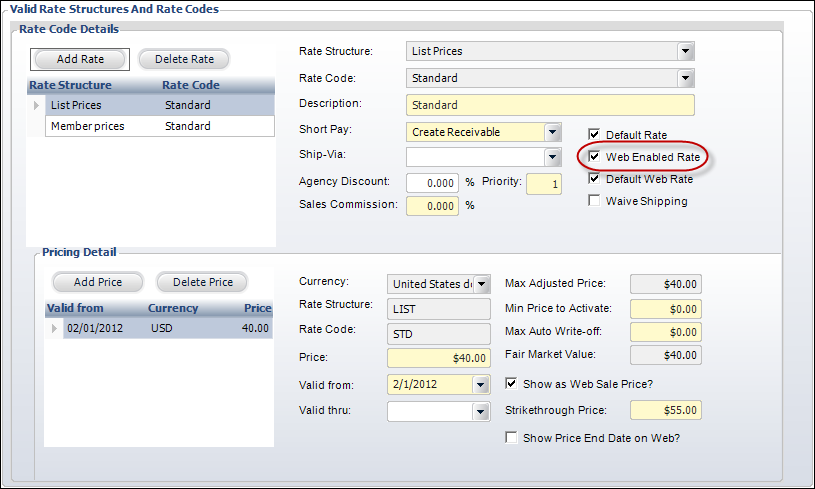Click the Strikethrough Price field
Screen dimensions: 815x489
pyautogui.click(x=666, y=410)
